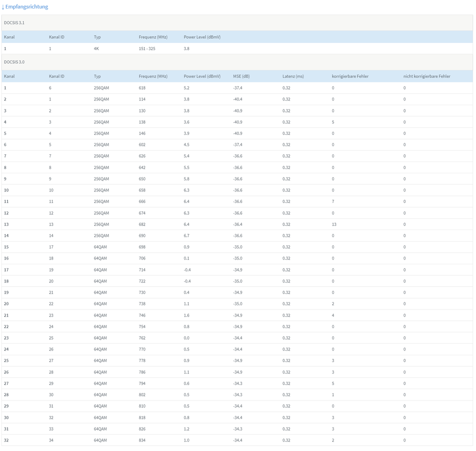The height and width of the screenshot is (451, 476).
Task: Click correctable errors value 13 at 682 MHz
Action: click(x=334, y=224)
